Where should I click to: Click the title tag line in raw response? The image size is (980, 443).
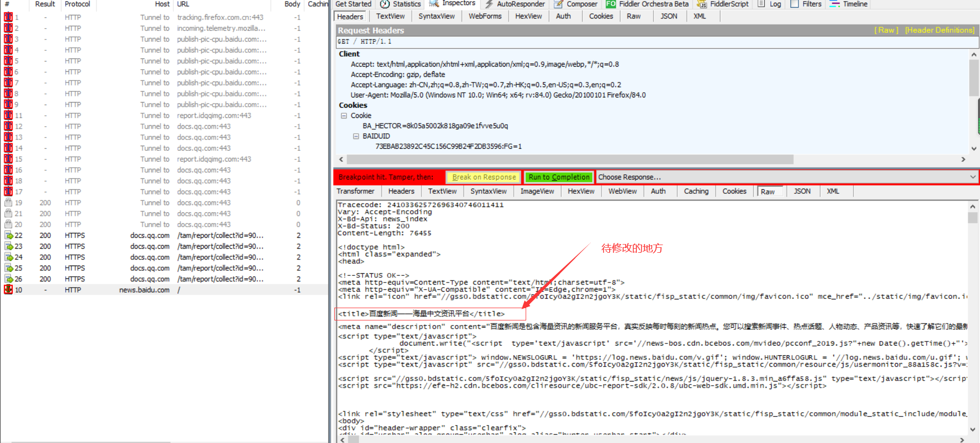[421, 314]
